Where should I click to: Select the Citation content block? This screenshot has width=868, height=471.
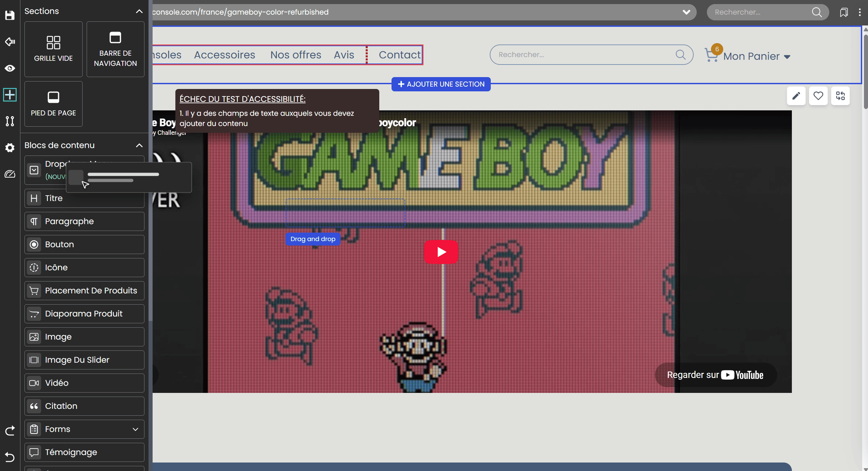[84, 406]
